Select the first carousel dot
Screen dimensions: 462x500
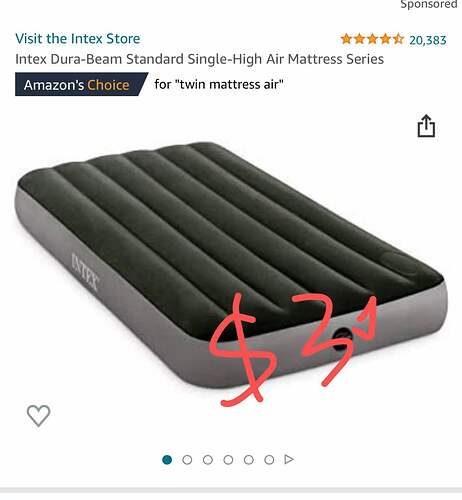(167, 460)
